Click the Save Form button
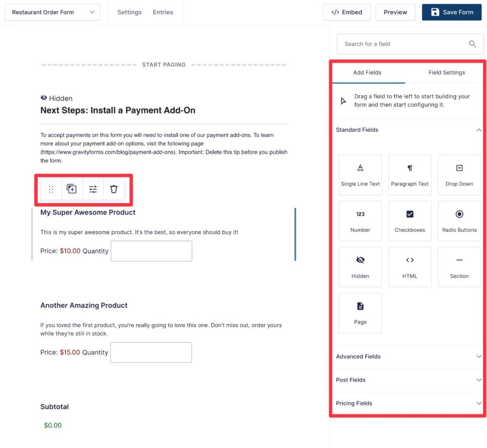 (x=451, y=12)
